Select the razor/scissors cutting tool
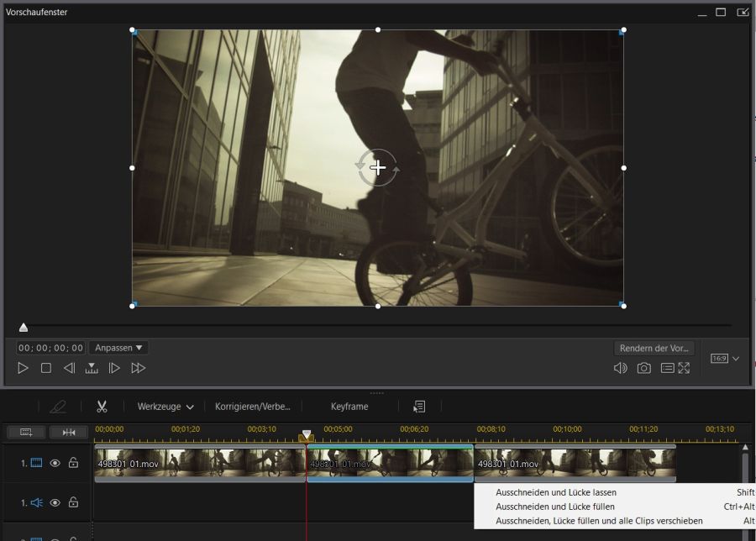This screenshot has width=756, height=541. (101, 406)
